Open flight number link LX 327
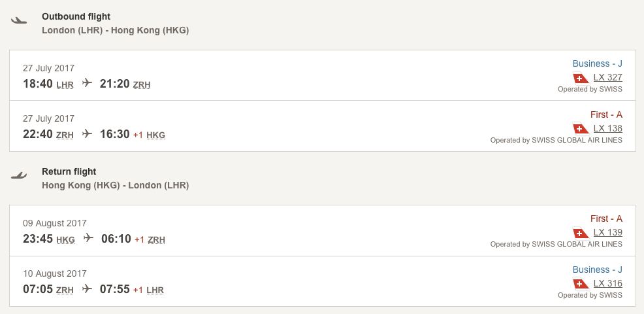 tap(608, 77)
